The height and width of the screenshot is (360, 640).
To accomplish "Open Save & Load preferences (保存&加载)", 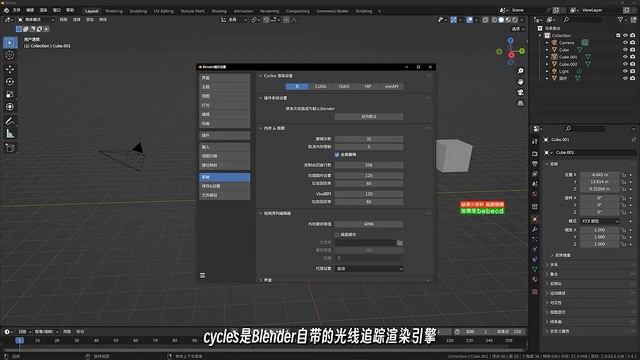I will tap(224, 186).
